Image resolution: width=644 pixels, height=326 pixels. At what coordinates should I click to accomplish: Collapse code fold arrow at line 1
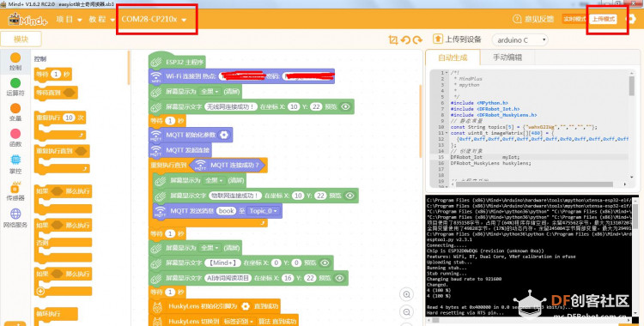click(x=447, y=73)
